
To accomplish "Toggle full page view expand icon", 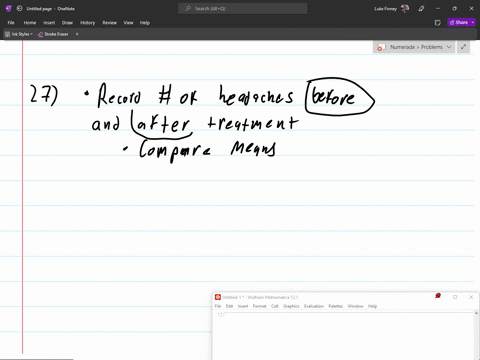I will coord(463,47).
